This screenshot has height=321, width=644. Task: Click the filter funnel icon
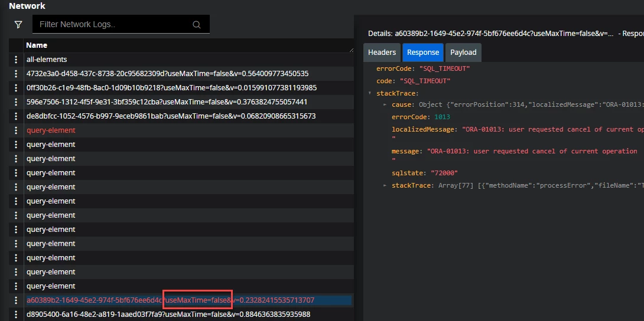18,25
